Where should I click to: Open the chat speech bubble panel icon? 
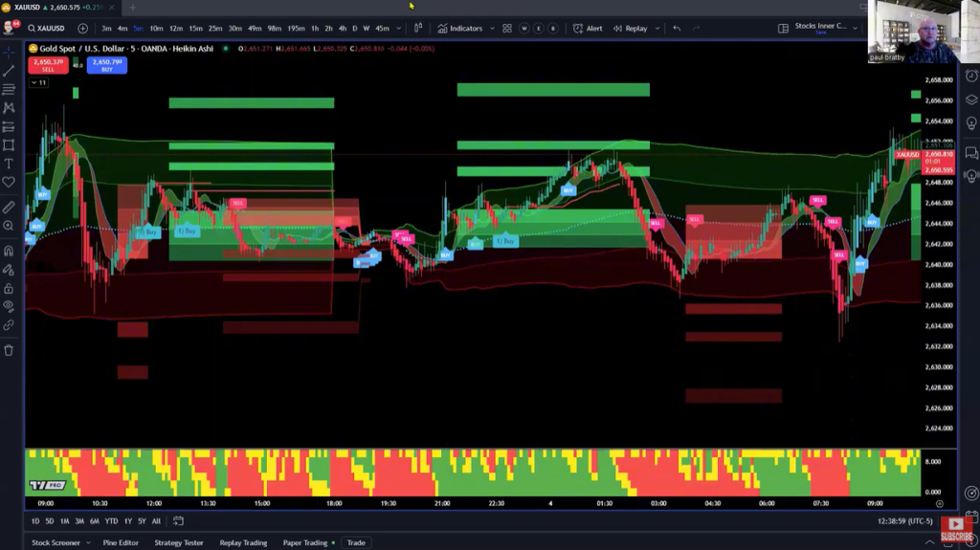point(971,152)
